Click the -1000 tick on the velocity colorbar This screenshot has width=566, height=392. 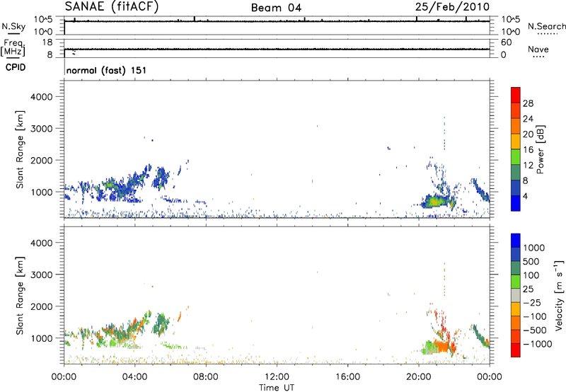tap(538, 344)
